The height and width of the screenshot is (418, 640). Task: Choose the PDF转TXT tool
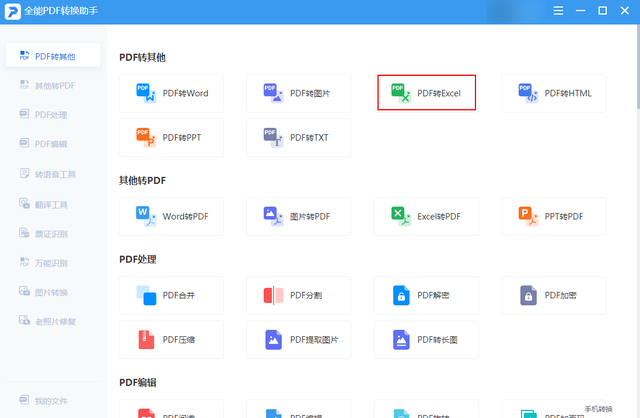tap(299, 138)
